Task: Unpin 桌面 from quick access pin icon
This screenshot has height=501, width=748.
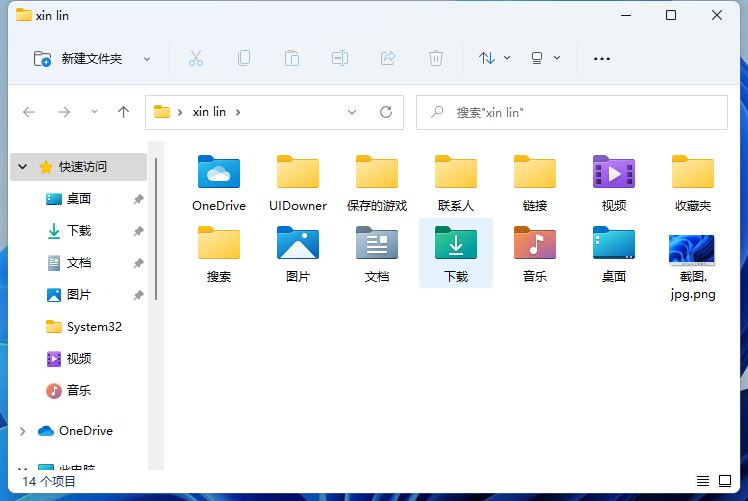Action: coord(138,199)
